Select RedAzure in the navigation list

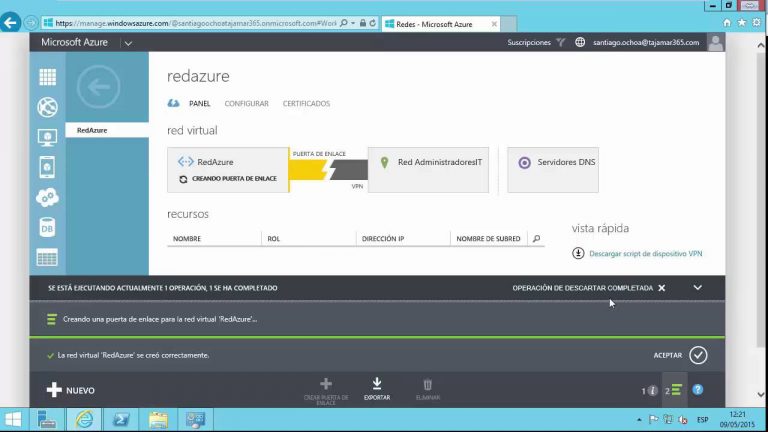tap(107, 130)
